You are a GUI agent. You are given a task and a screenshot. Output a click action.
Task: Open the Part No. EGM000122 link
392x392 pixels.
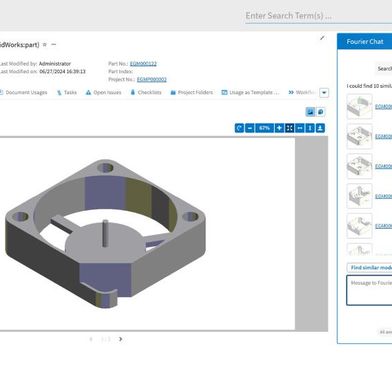(143, 64)
